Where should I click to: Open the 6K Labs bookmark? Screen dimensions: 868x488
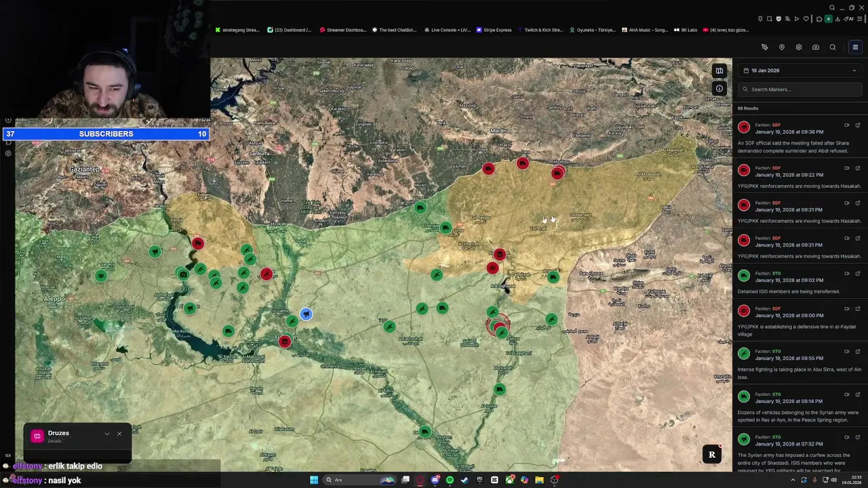point(686,30)
